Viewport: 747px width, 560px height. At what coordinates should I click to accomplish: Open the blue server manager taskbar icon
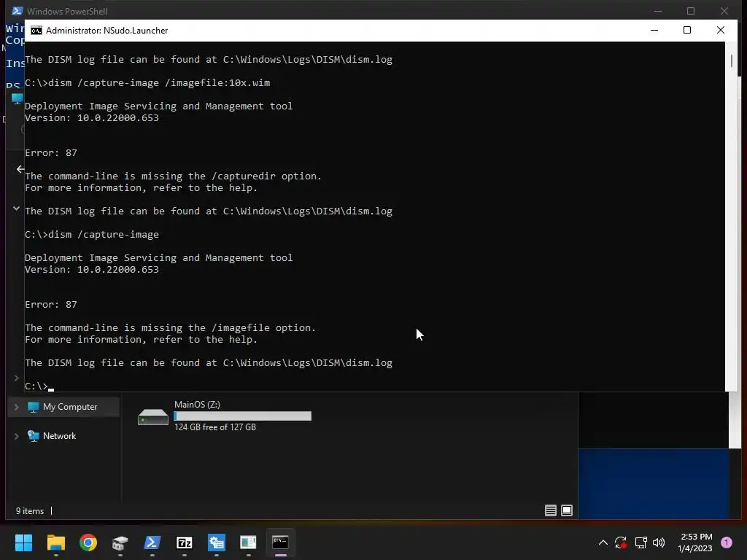216,542
